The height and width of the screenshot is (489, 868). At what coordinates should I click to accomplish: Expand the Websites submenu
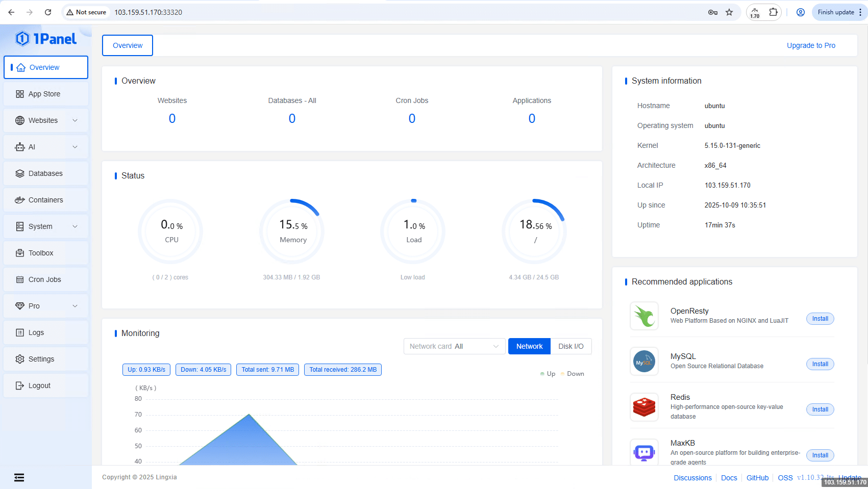75,120
